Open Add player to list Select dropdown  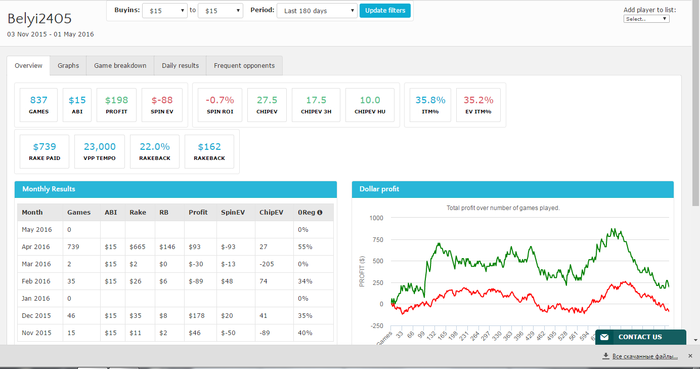coord(646,19)
